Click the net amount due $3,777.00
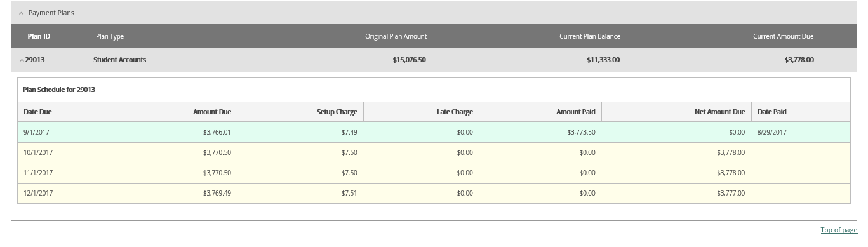868x247 pixels. point(731,193)
